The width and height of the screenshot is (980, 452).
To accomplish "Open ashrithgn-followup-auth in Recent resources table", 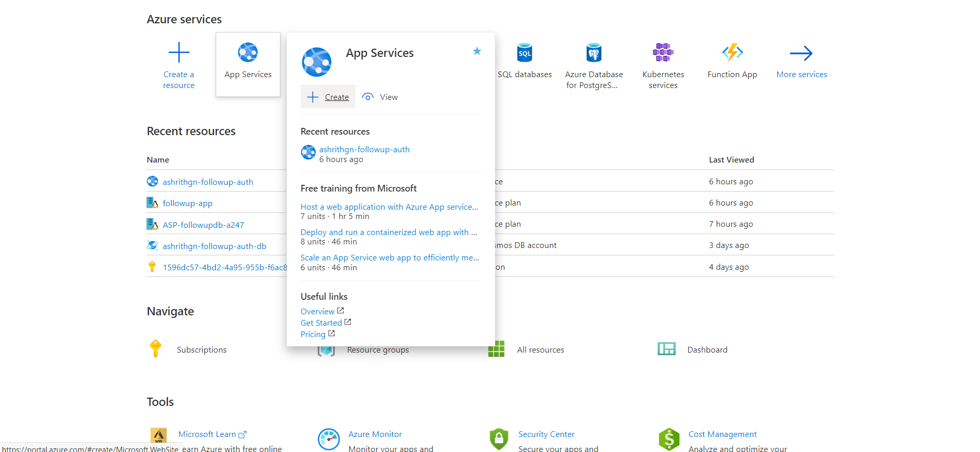I will [208, 182].
